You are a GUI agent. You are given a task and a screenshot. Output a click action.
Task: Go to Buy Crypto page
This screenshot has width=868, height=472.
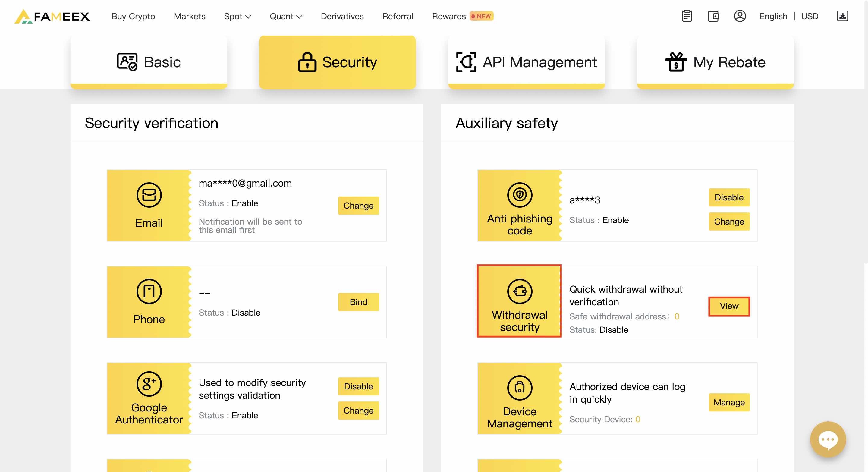click(133, 16)
